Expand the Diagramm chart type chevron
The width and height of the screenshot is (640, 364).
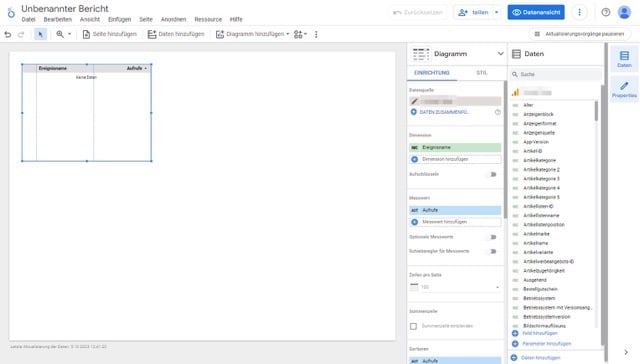click(x=500, y=54)
